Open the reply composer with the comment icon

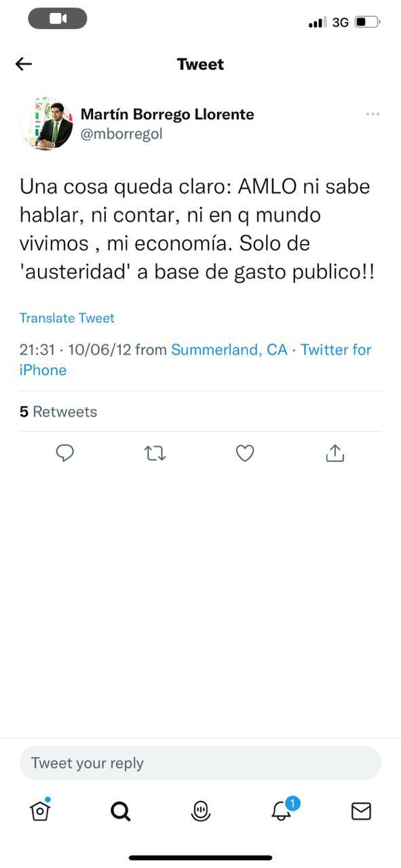[64, 453]
